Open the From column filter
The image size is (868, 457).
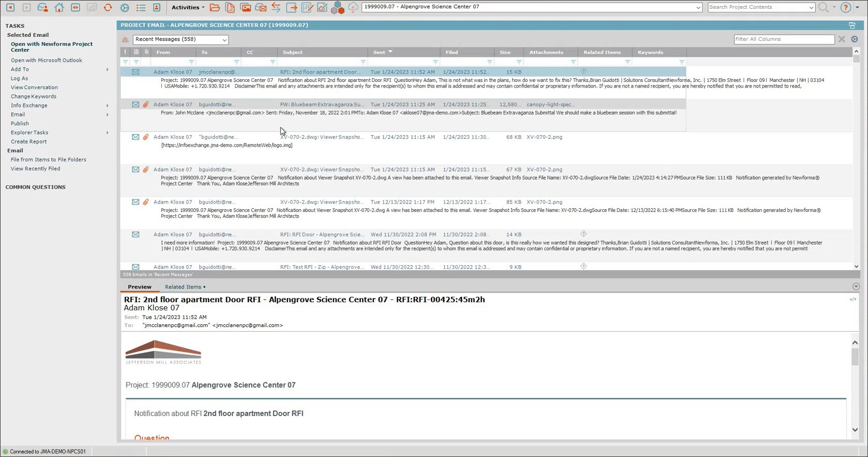pos(191,62)
